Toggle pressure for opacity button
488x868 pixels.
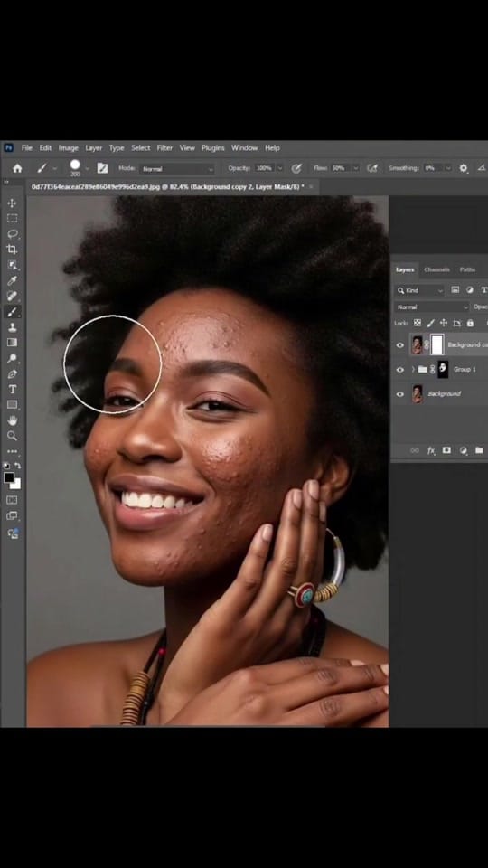tap(296, 168)
